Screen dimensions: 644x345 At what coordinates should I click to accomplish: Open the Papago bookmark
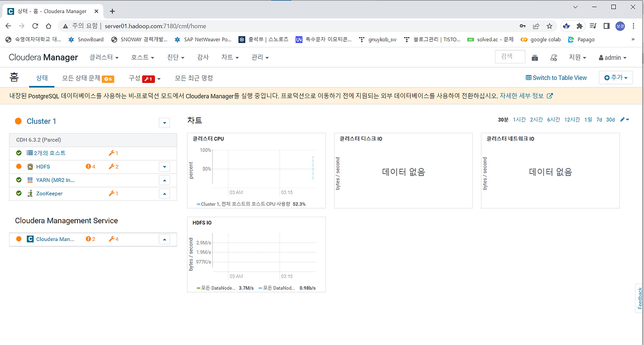(581, 39)
